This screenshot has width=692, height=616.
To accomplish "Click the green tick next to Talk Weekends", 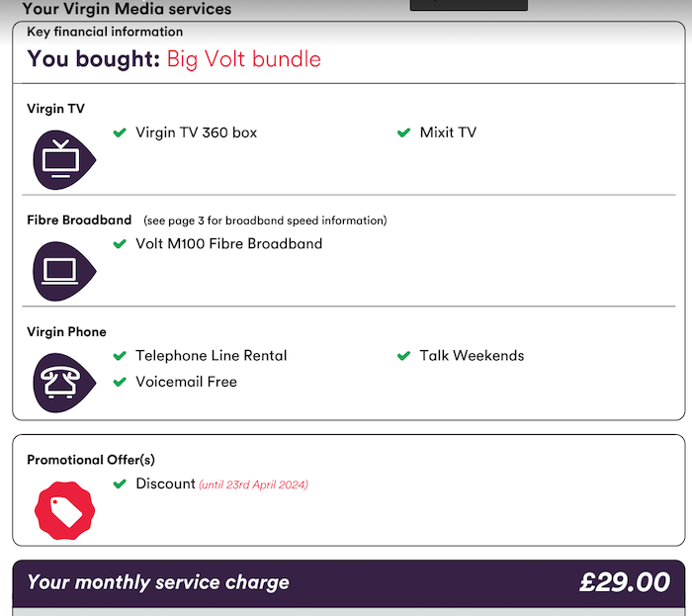I will point(403,356).
